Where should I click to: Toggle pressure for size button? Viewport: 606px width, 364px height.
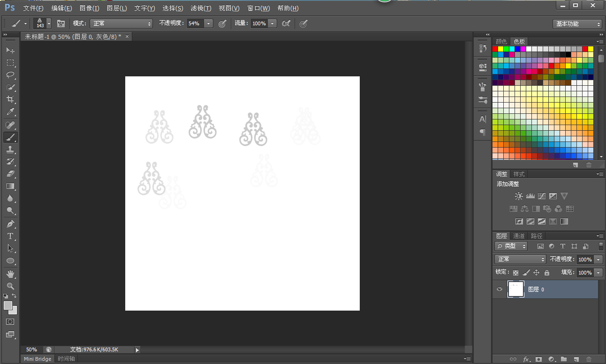pyautogui.click(x=303, y=23)
